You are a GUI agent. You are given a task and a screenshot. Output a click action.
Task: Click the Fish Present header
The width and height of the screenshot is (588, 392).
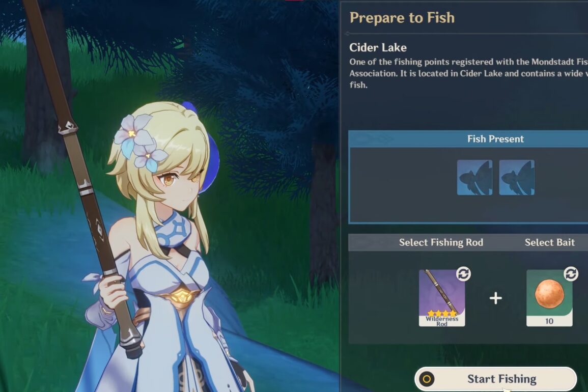click(495, 139)
